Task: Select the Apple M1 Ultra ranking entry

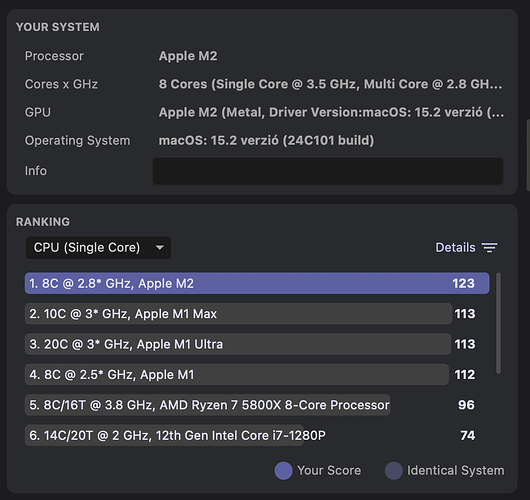Action: pyautogui.click(x=252, y=344)
